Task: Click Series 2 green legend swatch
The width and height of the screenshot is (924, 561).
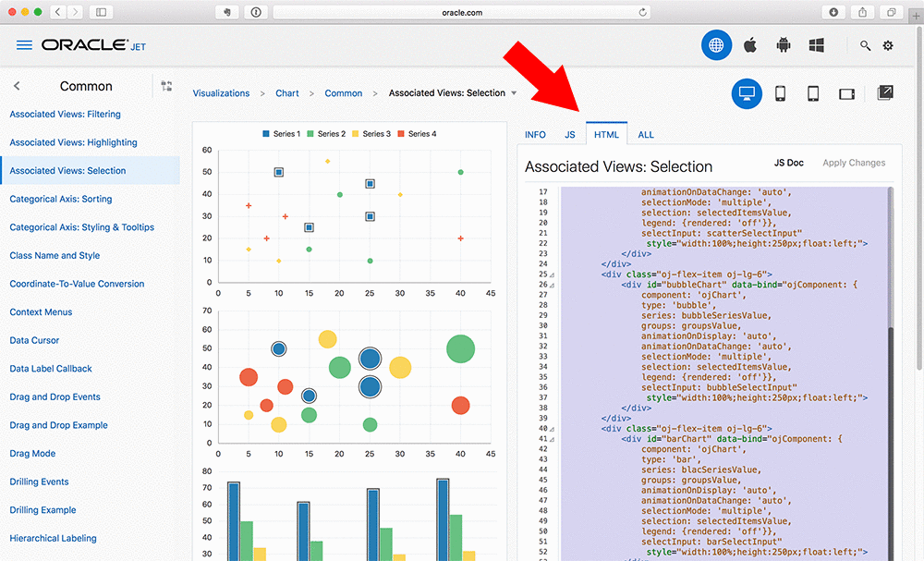Action: pos(310,134)
